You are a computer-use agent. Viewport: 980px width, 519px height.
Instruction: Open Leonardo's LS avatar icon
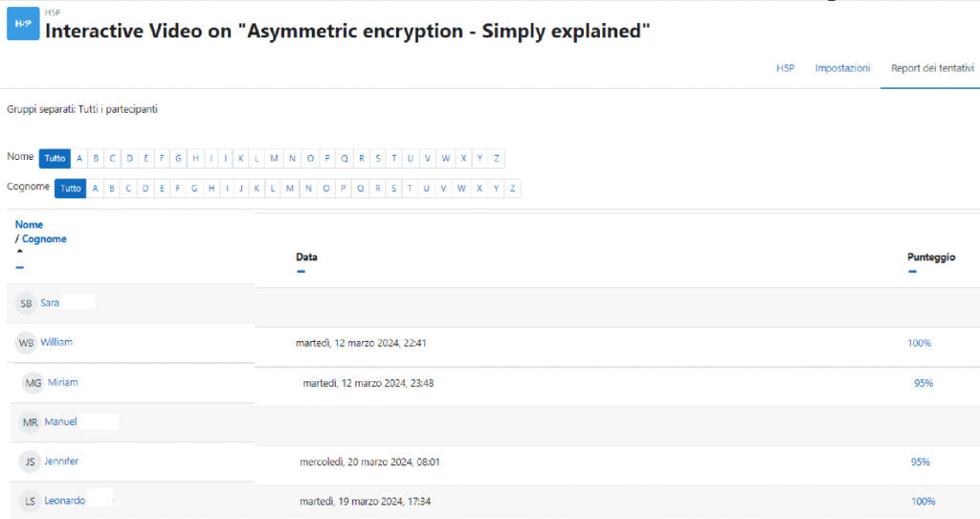(30, 502)
